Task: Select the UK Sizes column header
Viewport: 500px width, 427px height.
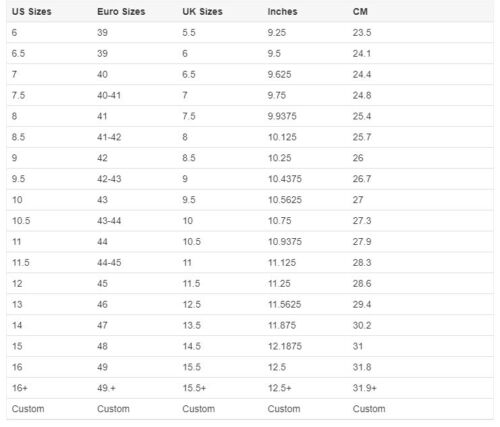Action: tap(202, 12)
